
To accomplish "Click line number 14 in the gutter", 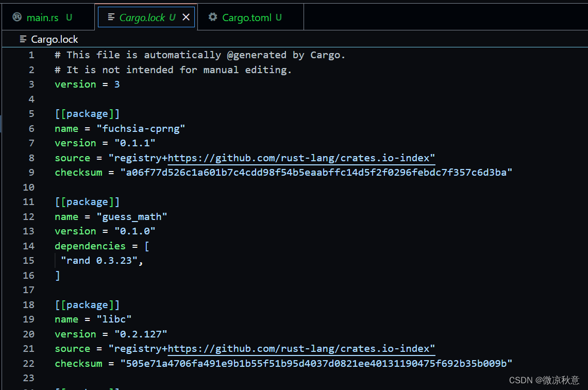I will click(28, 246).
